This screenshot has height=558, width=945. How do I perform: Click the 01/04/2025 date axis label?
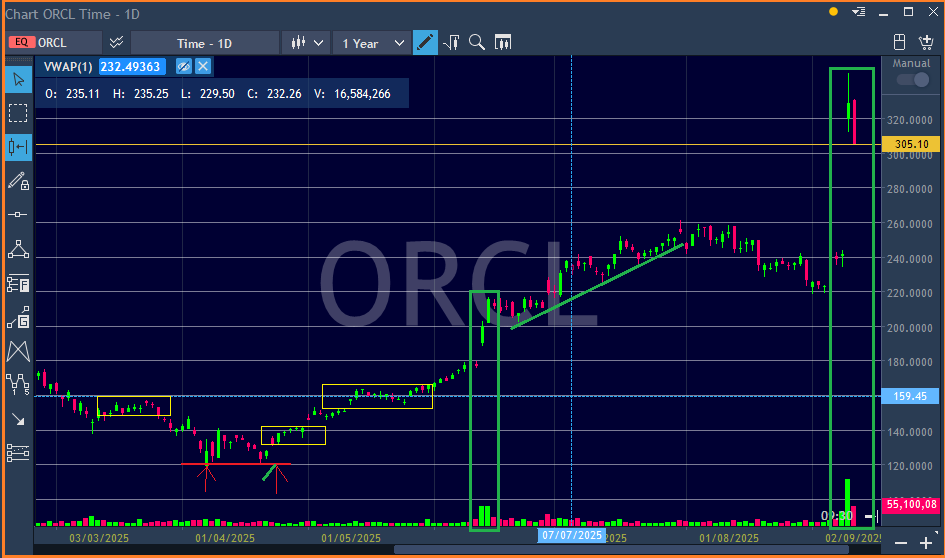pos(225,538)
